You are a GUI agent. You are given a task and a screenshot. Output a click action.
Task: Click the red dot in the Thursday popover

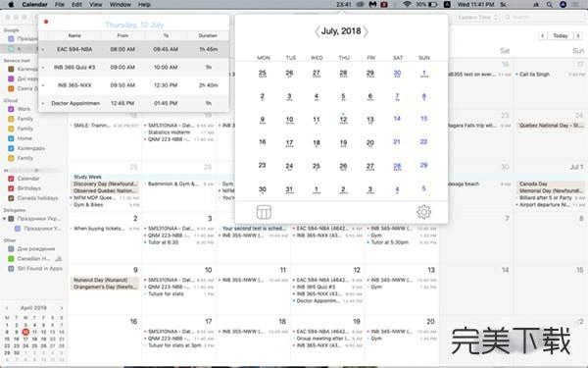[x=46, y=22]
